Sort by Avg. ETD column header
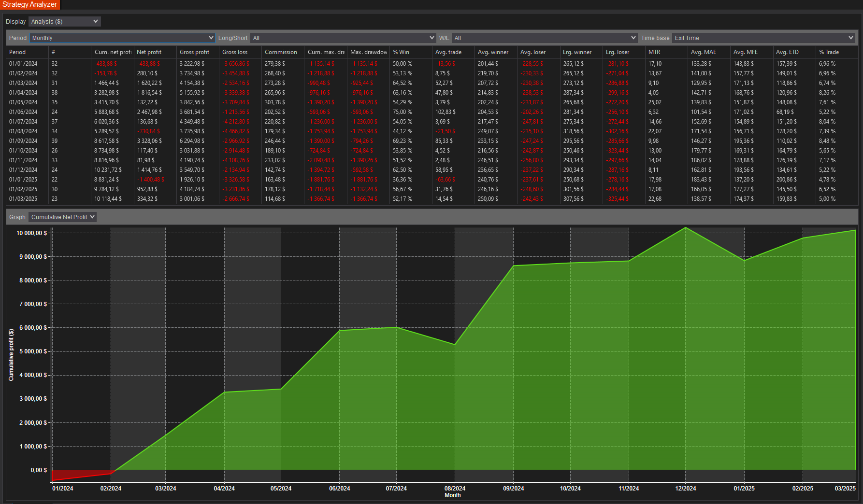 tap(793, 52)
